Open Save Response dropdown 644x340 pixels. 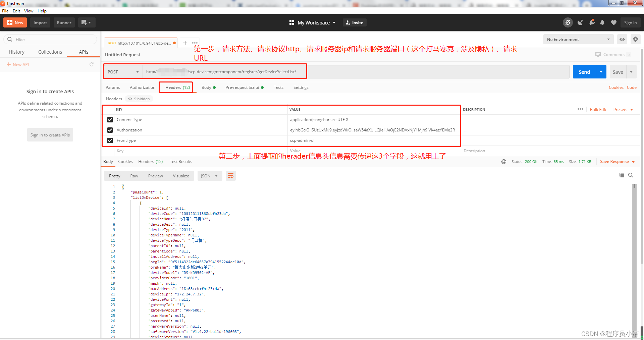(x=617, y=162)
